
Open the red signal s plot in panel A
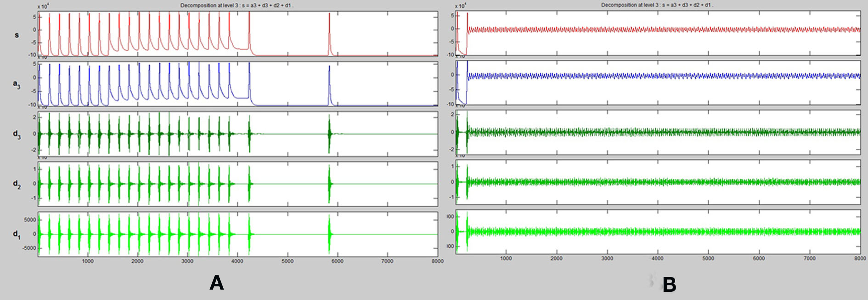(238, 34)
